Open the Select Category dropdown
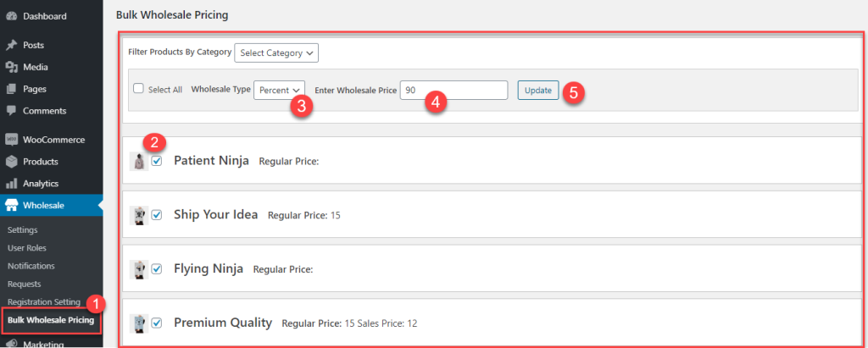This screenshot has width=868, height=348. [x=277, y=53]
